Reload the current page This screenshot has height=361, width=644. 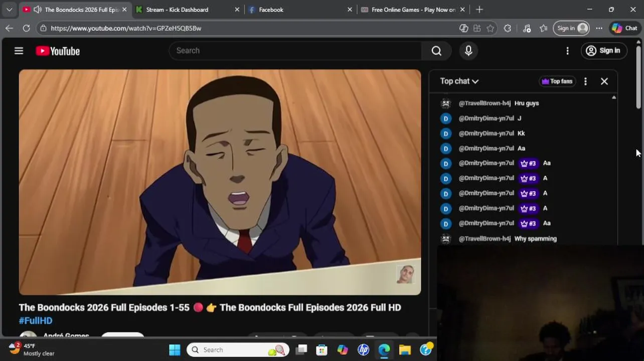pyautogui.click(x=26, y=28)
